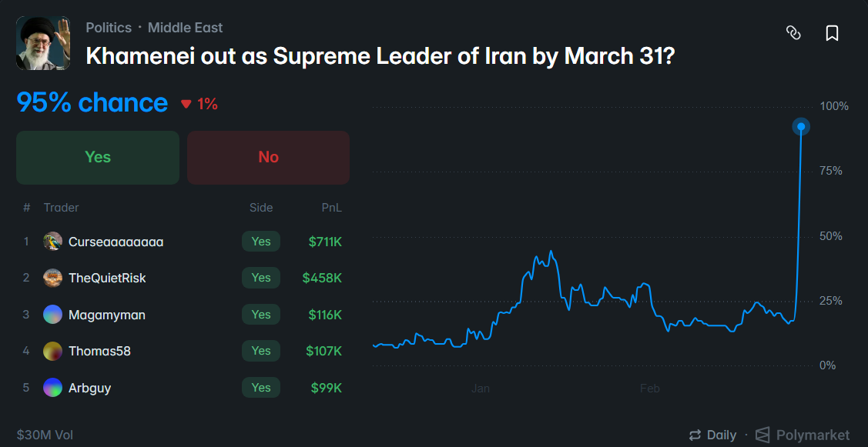
Task: Open the Middle East category link
Action: (185, 27)
